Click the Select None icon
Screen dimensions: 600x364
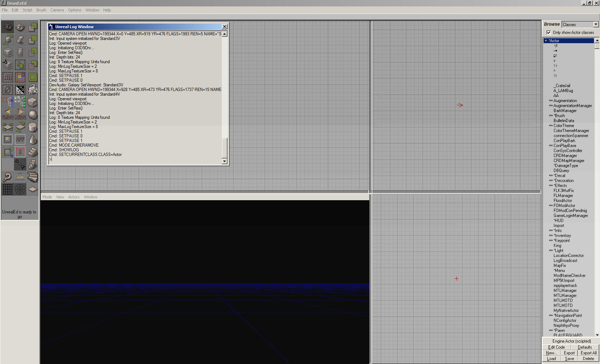point(8,90)
